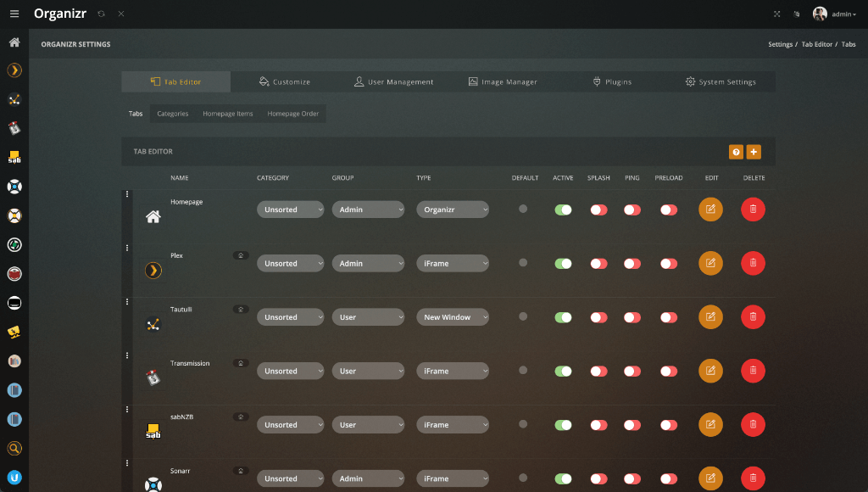Open the Image Manager section
Screen dimensions: 868x492
coord(505,81)
